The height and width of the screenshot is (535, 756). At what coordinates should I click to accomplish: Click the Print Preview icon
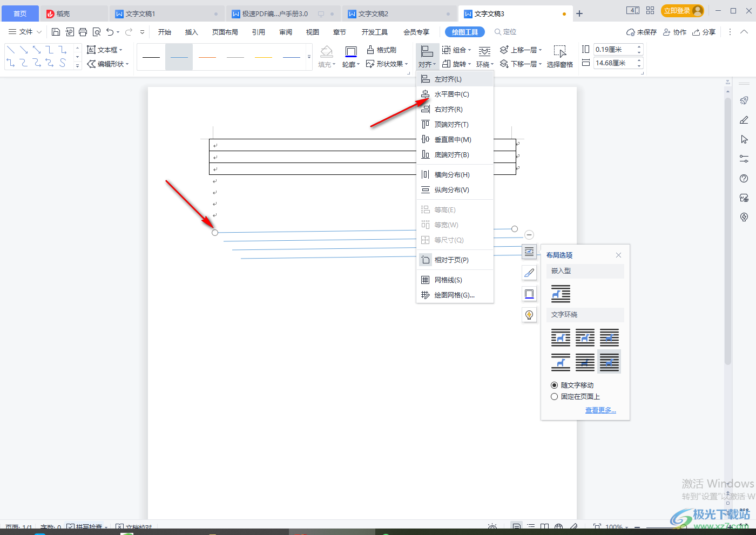[x=97, y=32]
